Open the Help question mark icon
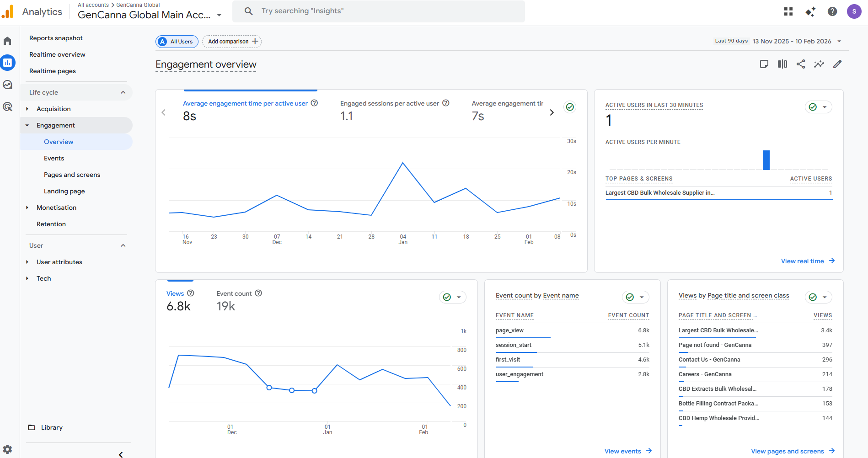 point(832,11)
